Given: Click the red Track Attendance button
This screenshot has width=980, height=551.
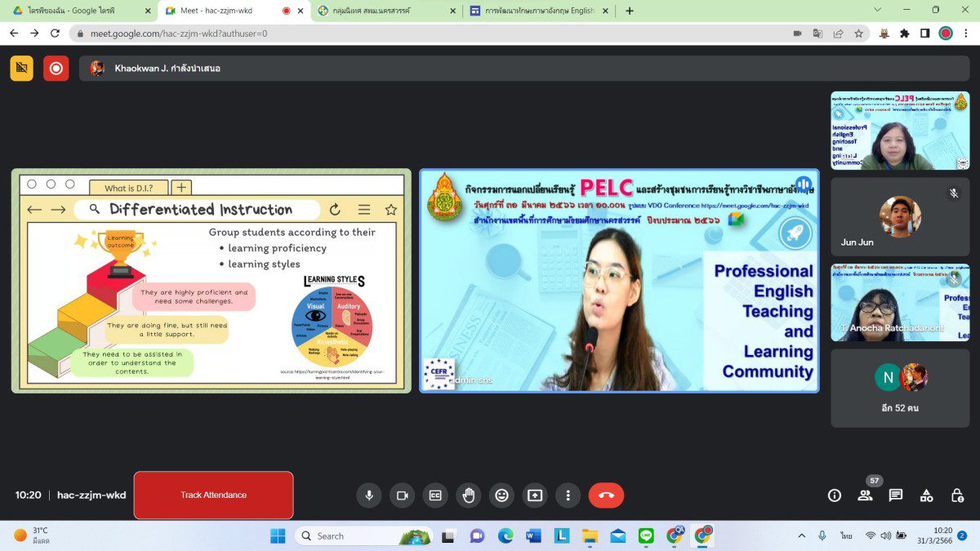Looking at the screenshot, I should 213,495.
